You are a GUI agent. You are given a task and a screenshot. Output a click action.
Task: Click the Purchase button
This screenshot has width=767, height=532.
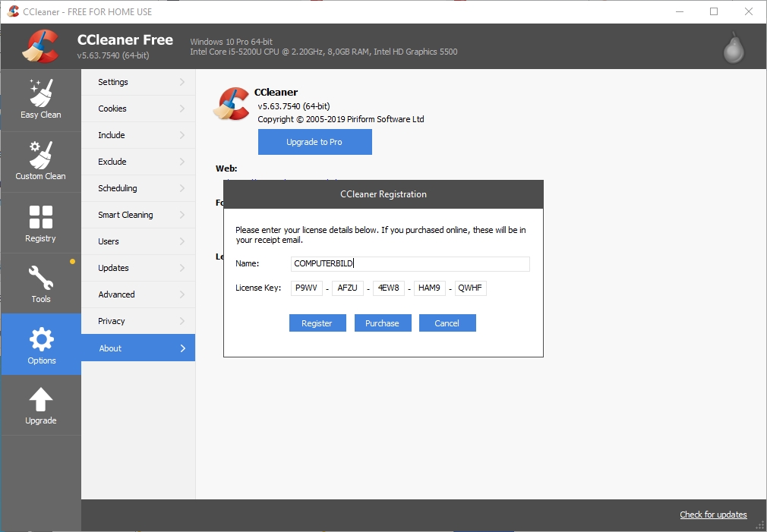coord(382,323)
